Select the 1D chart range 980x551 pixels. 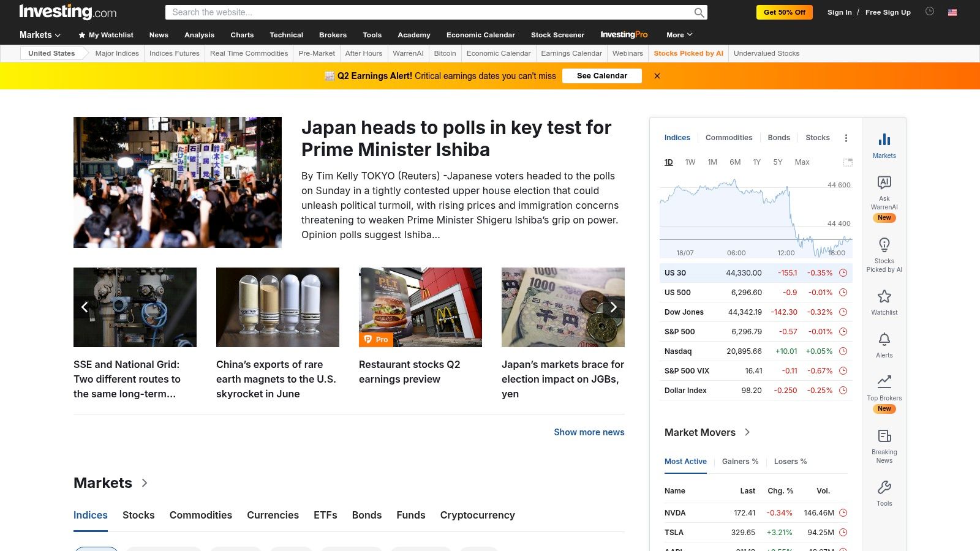tap(669, 162)
